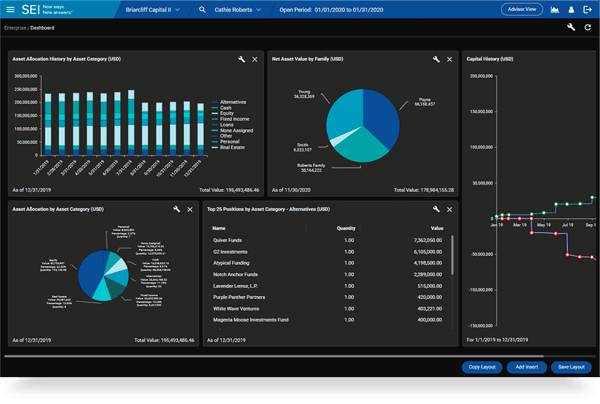600x404 pixels.
Task: Sort positions table by Name column
Action: [219, 228]
